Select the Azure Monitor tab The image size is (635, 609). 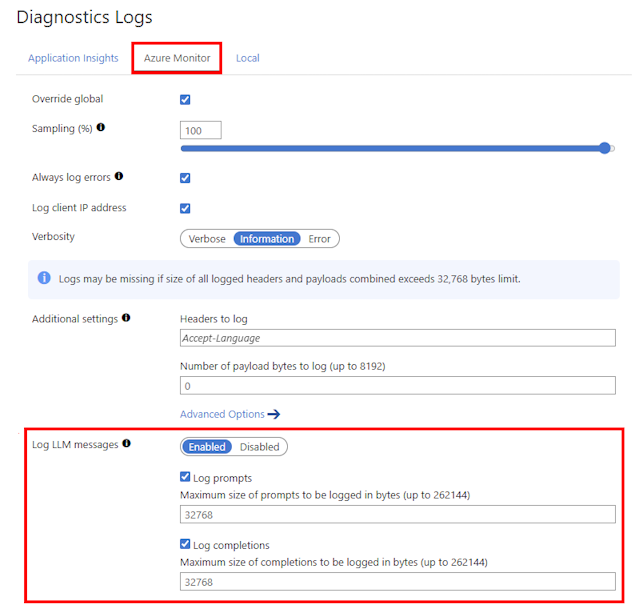coord(177,58)
